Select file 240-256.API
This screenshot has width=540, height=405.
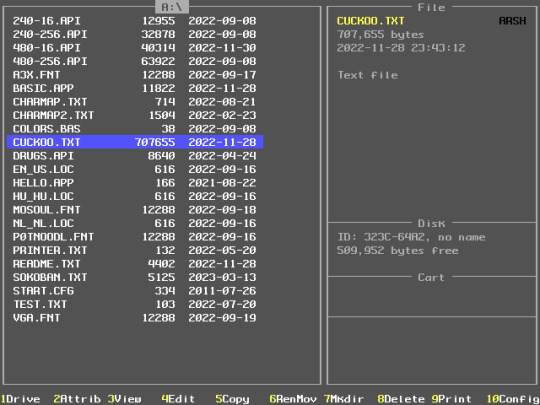tap(135, 34)
